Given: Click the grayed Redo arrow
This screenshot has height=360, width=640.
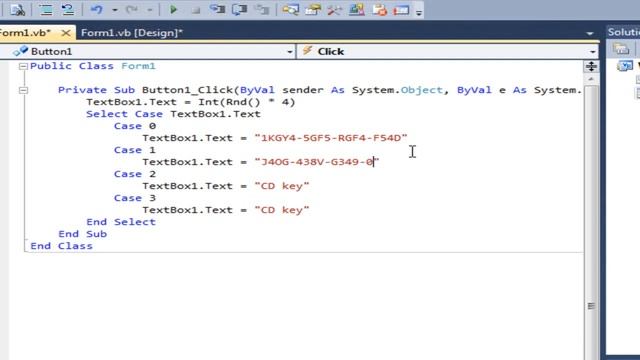Looking at the screenshot, I should (131, 10).
